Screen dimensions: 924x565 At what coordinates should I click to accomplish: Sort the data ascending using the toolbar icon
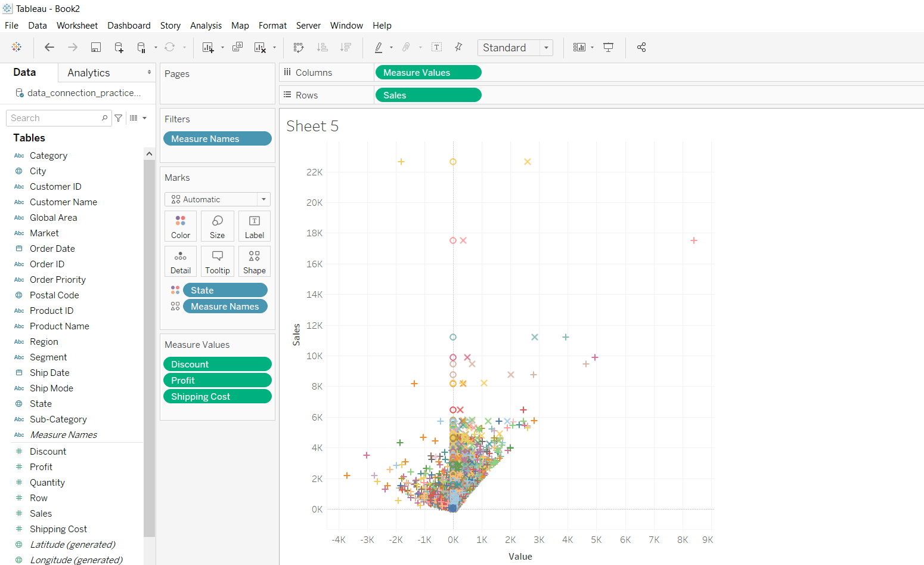click(x=323, y=47)
